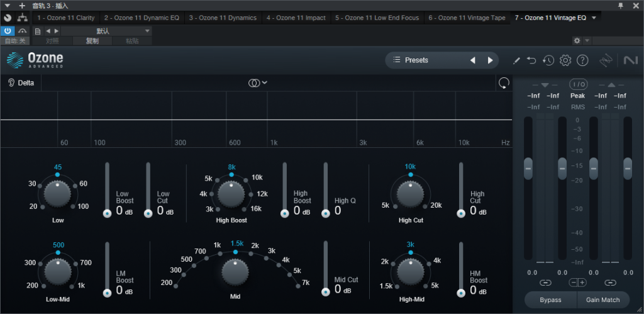Toggle the plugin power activate button
Viewport: 644px width, 314px height.
point(8,31)
